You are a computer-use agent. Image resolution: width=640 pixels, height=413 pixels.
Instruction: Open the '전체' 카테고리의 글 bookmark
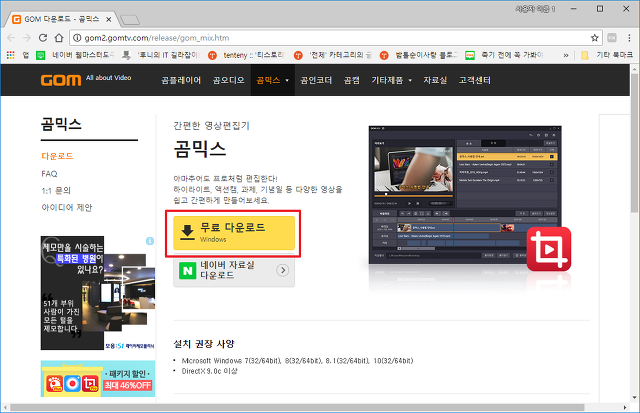point(333,55)
